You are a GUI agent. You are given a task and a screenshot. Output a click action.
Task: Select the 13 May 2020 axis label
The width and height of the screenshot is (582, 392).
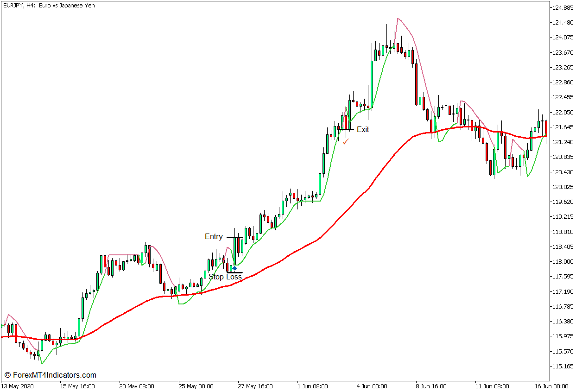coord(18,386)
